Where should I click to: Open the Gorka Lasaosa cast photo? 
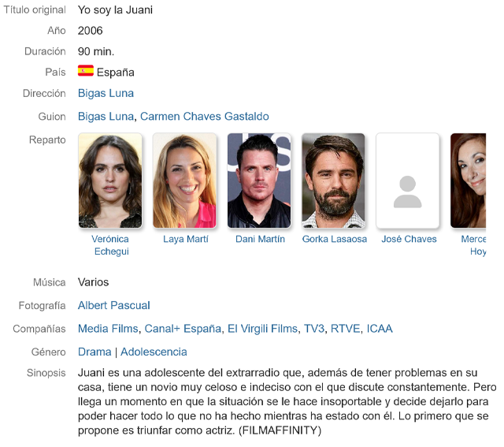tap(333, 181)
